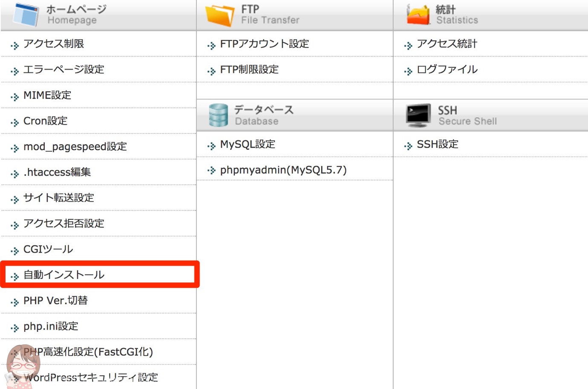Click the SSH Secure Shell heading text
This screenshot has width=588, height=389.
(467, 116)
